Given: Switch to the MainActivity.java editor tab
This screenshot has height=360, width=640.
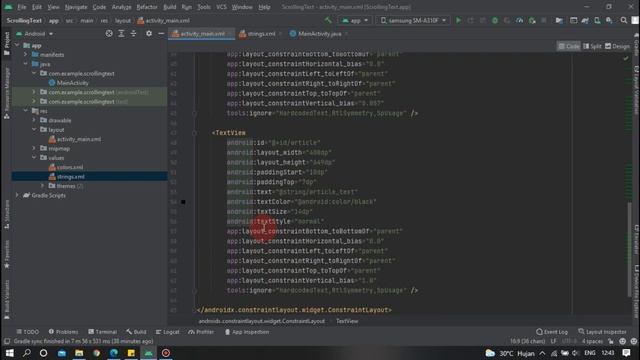Looking at the screenshot, I should 318,34.
